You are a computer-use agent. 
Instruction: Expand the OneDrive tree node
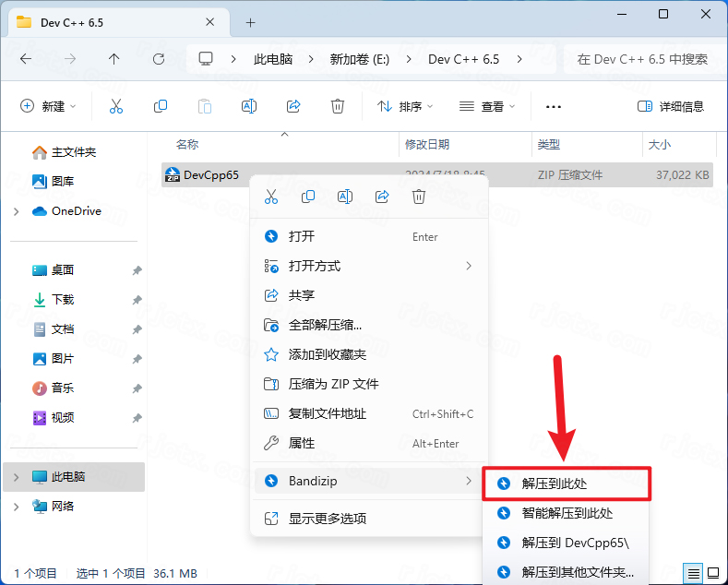[x=17, y=211]
